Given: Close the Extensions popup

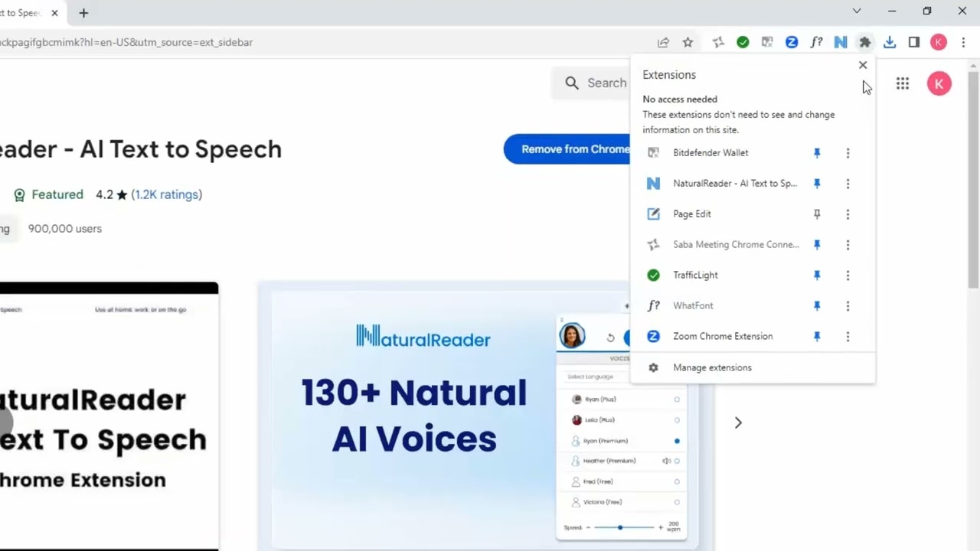Looking at the screenshot, I should pos(863,65).
